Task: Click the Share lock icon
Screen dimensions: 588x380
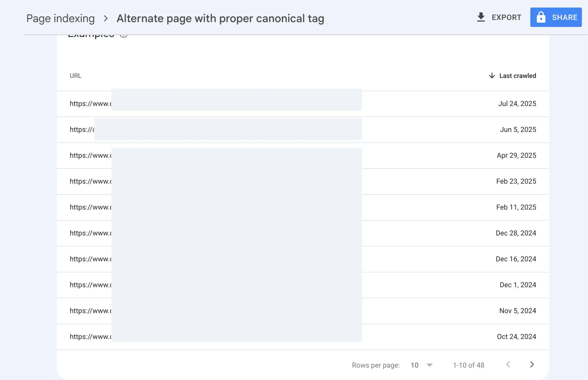Action: [x=541, y=17]
